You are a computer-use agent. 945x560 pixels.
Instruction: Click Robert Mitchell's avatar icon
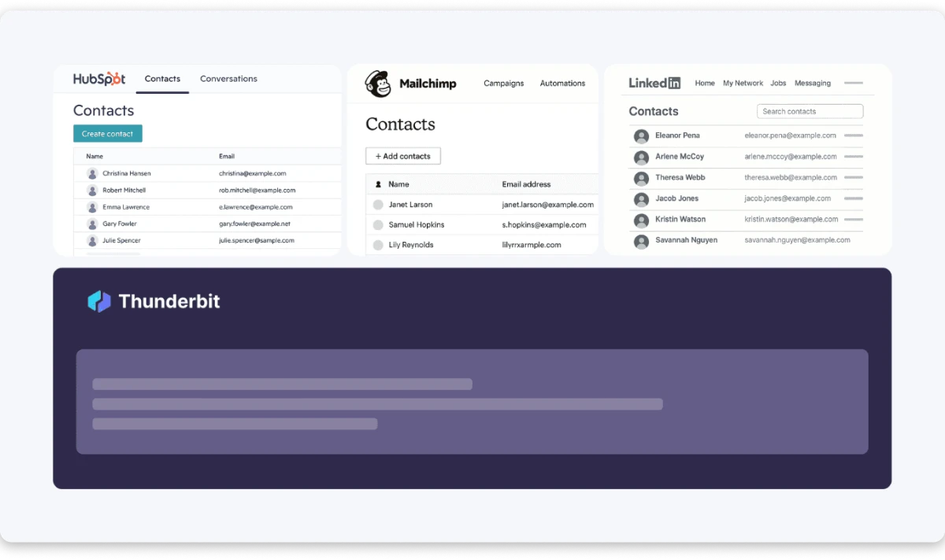(93, 190)
